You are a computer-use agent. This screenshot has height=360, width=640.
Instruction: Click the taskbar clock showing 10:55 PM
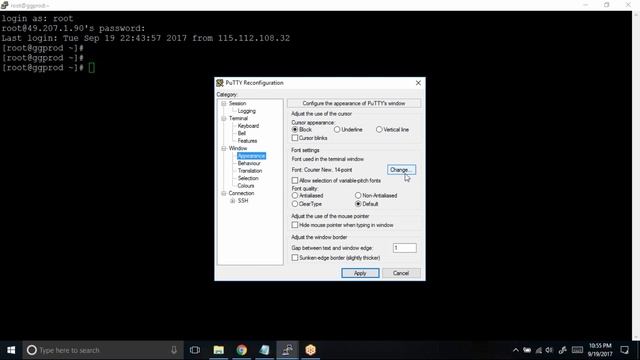(600, 350)
